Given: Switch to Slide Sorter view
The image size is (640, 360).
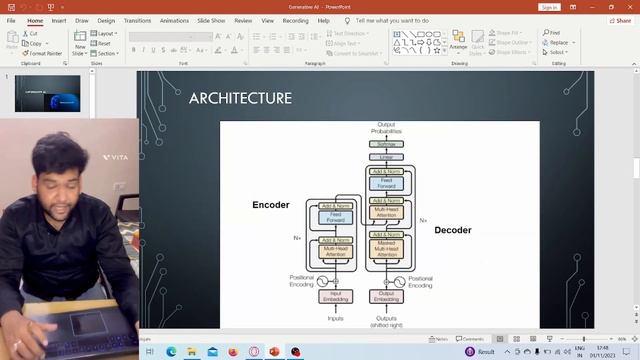Looking at the screenshot, I should point(516,339).
